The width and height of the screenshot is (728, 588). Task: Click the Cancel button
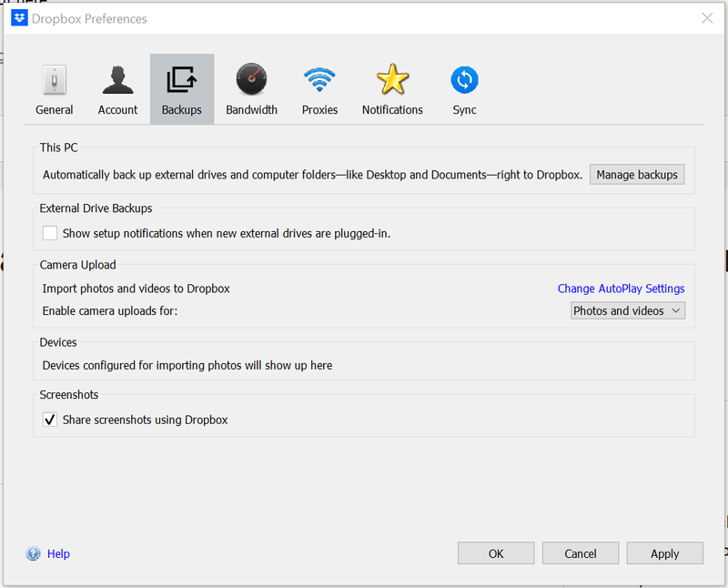[580, 553]
